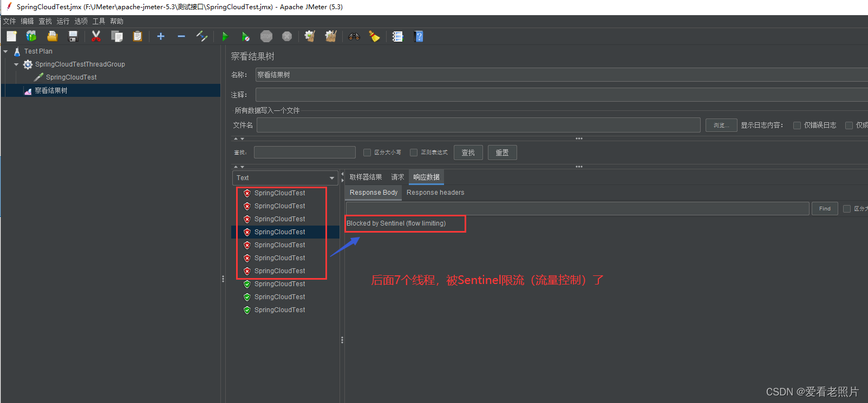
Task: Open the 选项 menu
Action: click(81, 21)
